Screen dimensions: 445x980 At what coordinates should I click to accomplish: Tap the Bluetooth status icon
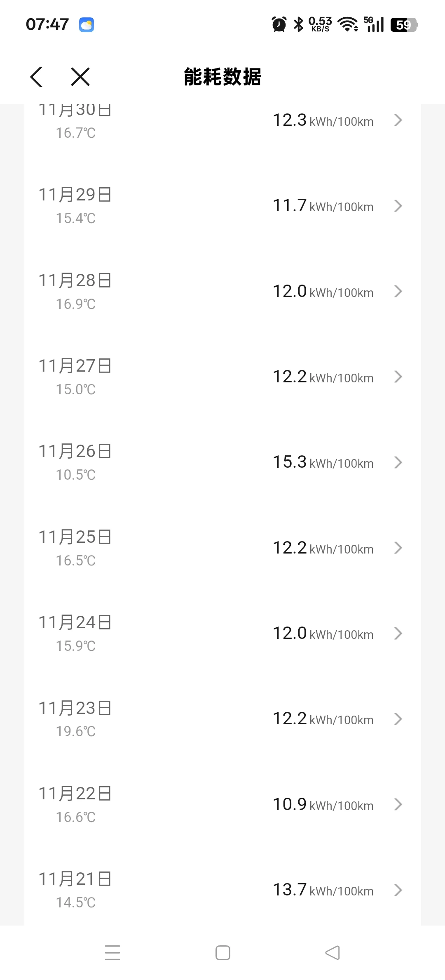point(298,25)
